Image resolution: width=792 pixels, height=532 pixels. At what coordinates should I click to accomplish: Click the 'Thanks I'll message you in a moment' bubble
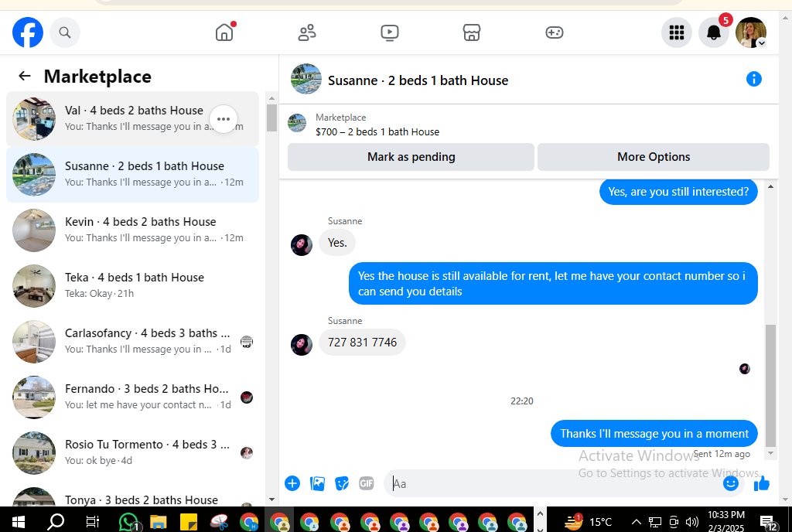pos(654,434)
